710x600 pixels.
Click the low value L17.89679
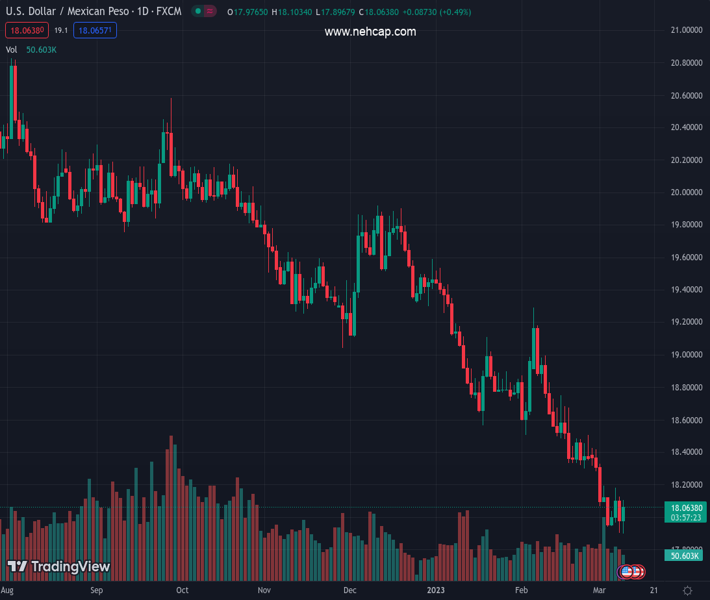(336, 12)
